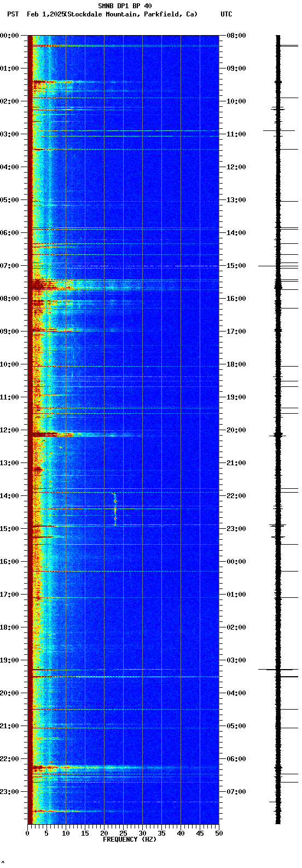Click frequency axis tick label '20'
302x868 pixels.
pyautogui.click(x=104, y=833)
